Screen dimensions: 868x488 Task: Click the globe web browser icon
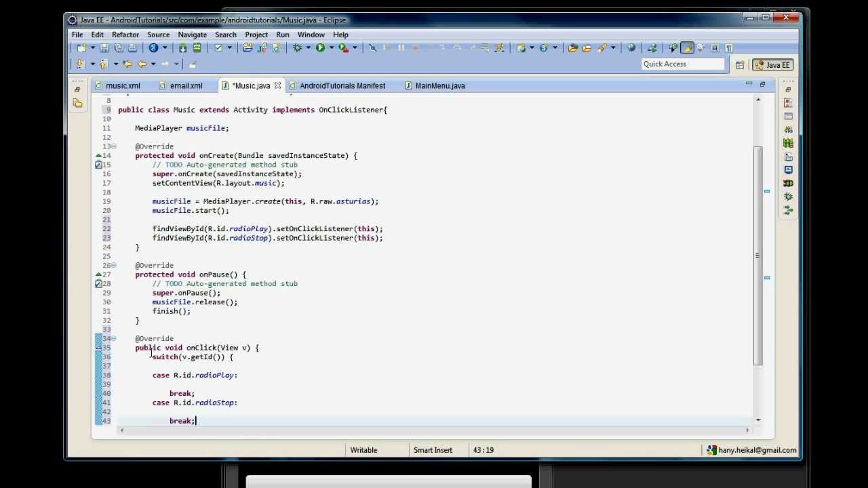(x=631, y=48)
